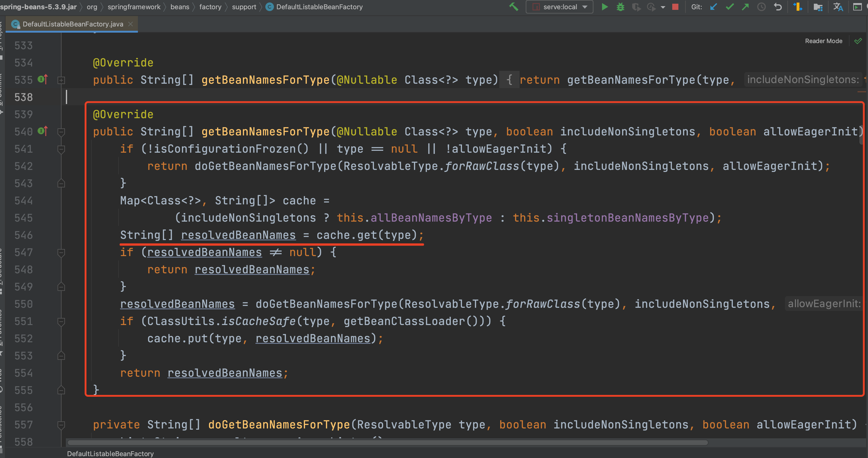Viewport: 868px width, 458px height.
Task: Click return resolvedBeanNames on line 554
Action: click(204, 373)
